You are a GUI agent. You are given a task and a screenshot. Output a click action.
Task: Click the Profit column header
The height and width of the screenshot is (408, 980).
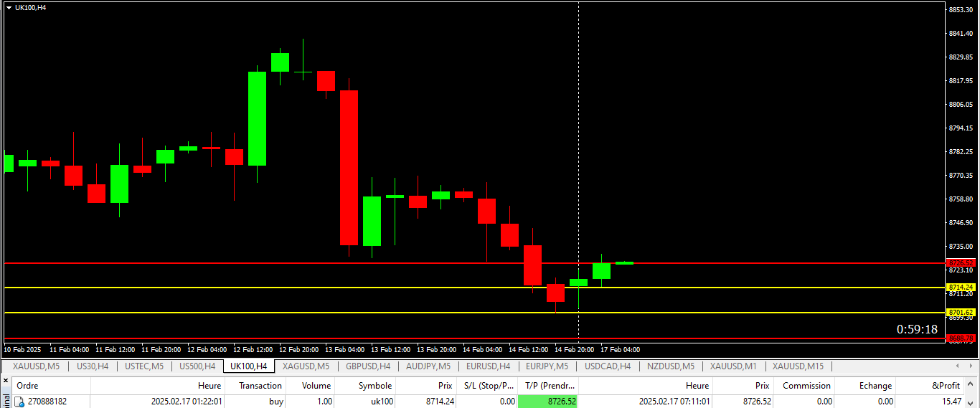(945, 386)
